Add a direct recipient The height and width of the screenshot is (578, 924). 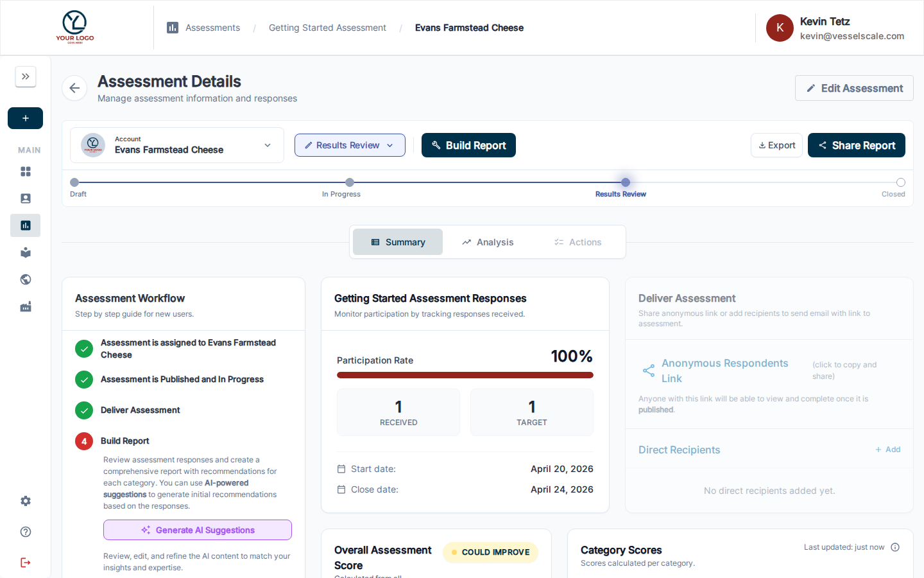tap(888, 450)
